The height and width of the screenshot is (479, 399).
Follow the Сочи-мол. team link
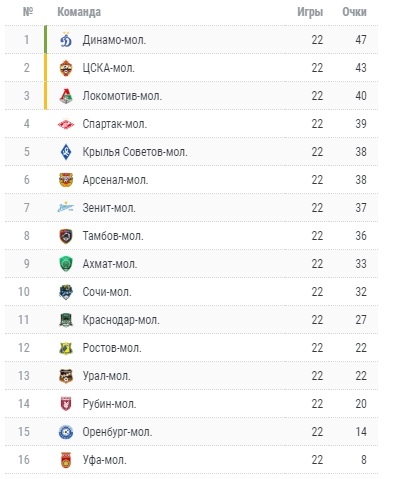[x=107, y=292]
